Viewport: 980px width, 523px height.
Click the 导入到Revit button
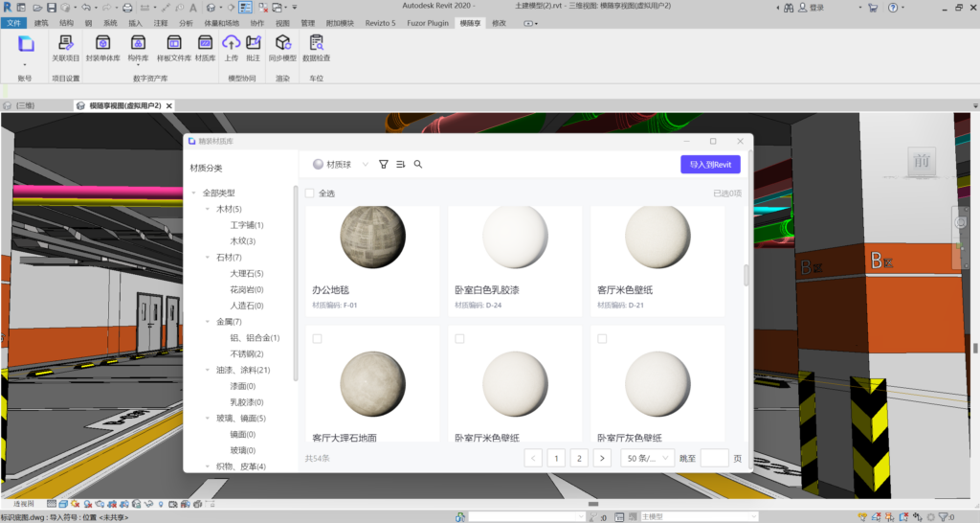[x=710, y=165]
